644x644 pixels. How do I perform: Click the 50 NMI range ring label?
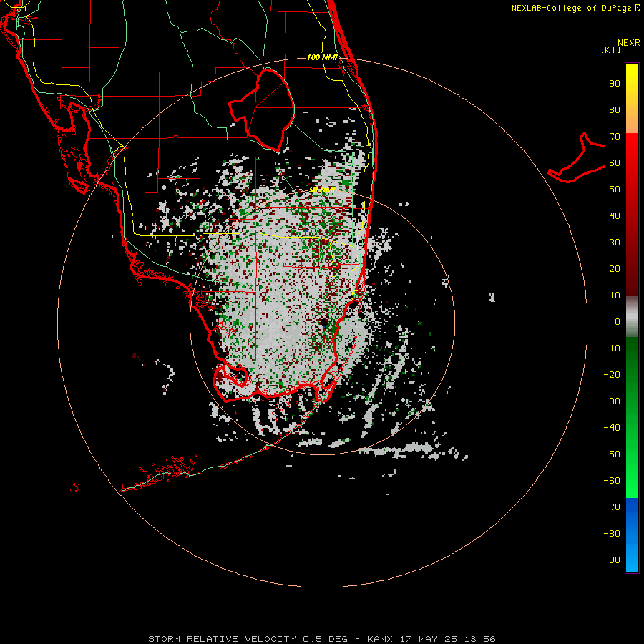point(322,190)
